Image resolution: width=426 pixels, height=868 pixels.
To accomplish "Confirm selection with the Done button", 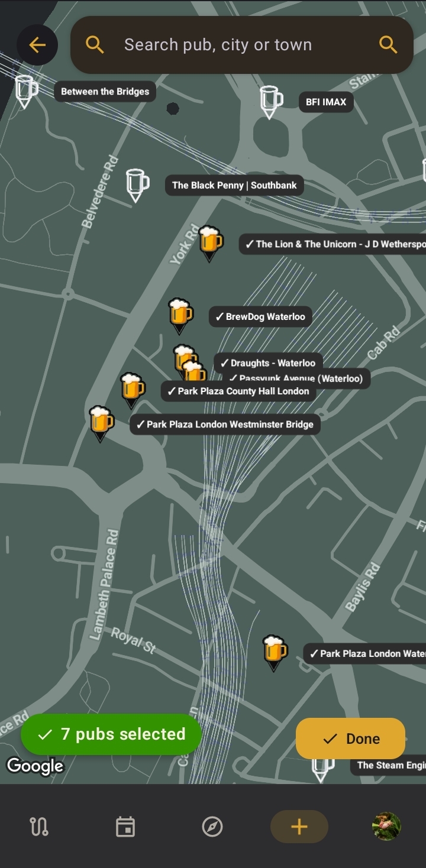I will pyautogui.click(x=350, y=739).
